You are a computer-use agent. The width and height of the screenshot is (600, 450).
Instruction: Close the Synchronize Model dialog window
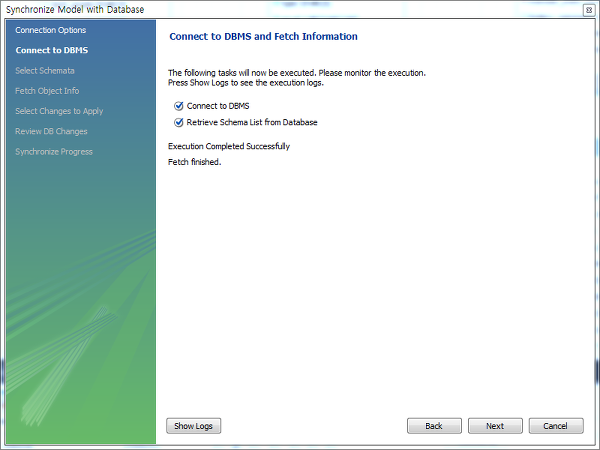pyautogui.click(x=589, y=10)
